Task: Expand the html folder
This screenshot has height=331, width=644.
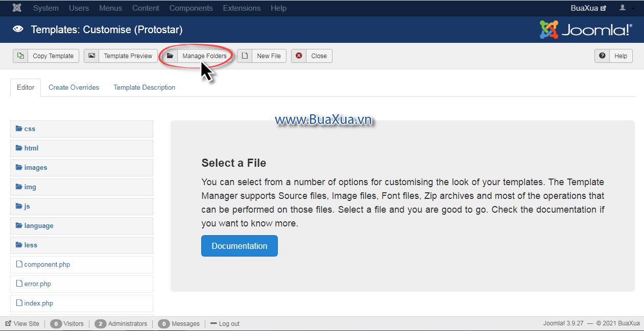Action: point(82,148)
